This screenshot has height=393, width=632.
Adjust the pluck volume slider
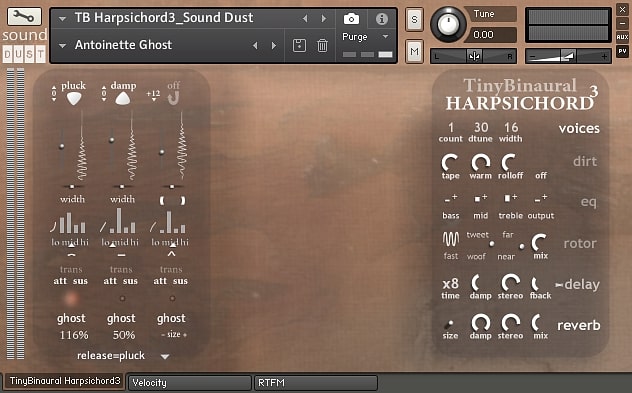click(62, 147)
